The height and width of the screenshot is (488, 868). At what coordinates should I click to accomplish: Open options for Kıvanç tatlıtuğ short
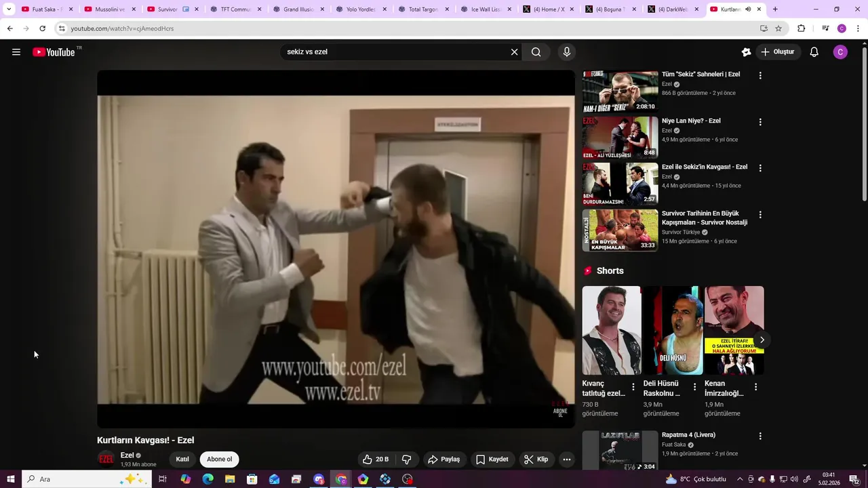point(633,387)
